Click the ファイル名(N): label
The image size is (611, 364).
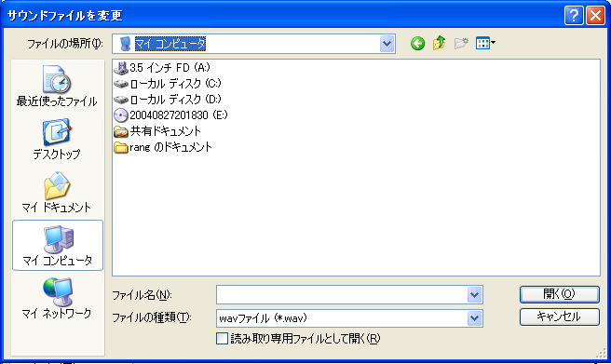coord(142,295)
